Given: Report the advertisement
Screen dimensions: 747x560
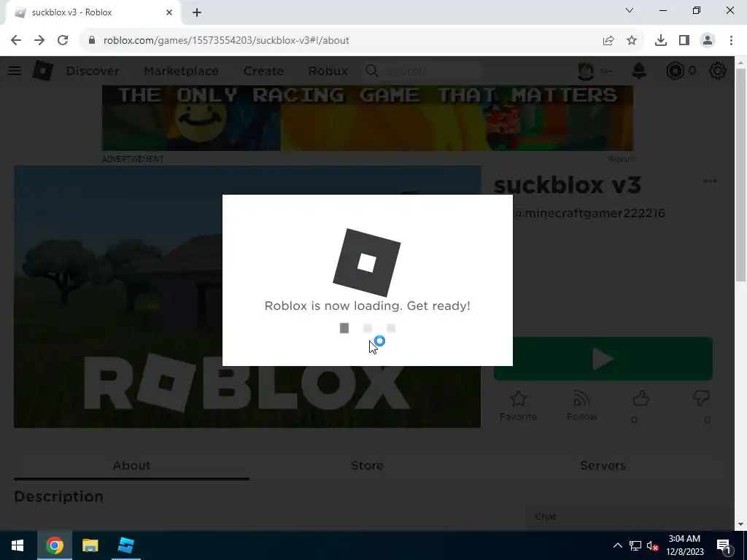Looking at the screenshot, I should (620, 159).
